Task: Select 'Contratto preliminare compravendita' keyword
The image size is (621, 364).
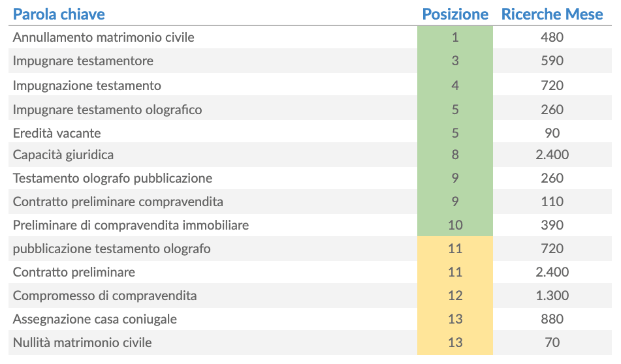Action: pos(118,202)
